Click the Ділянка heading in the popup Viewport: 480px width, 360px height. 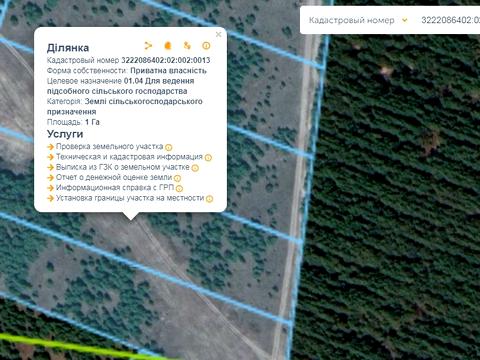[68, 48]
